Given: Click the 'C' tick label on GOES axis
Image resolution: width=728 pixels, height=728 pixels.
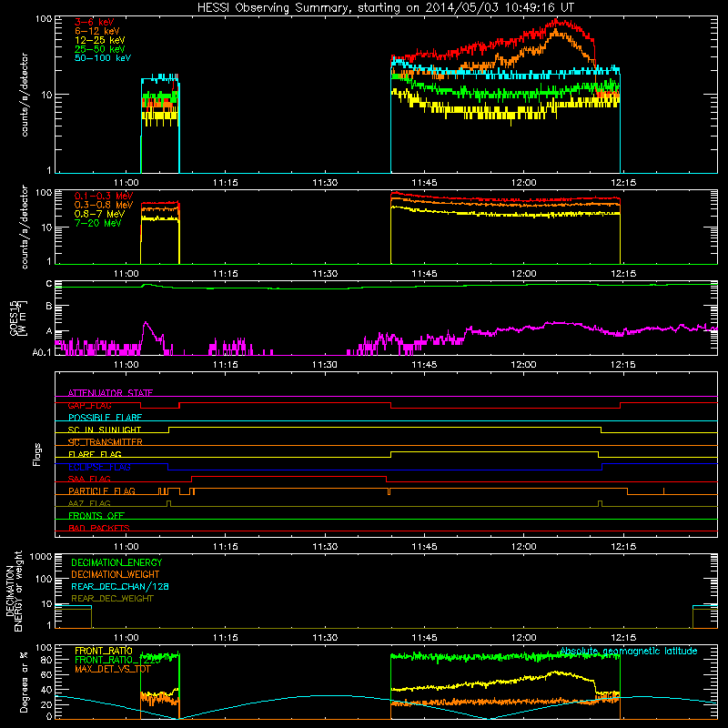Looking at the screenshot, I should tap(49, 284).
